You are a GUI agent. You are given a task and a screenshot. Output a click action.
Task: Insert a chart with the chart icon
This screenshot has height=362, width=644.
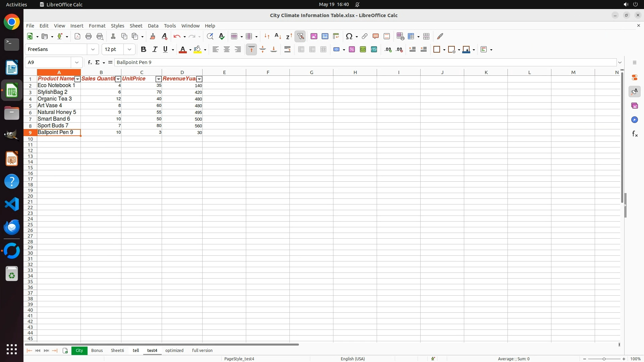(x=325, y=36)
